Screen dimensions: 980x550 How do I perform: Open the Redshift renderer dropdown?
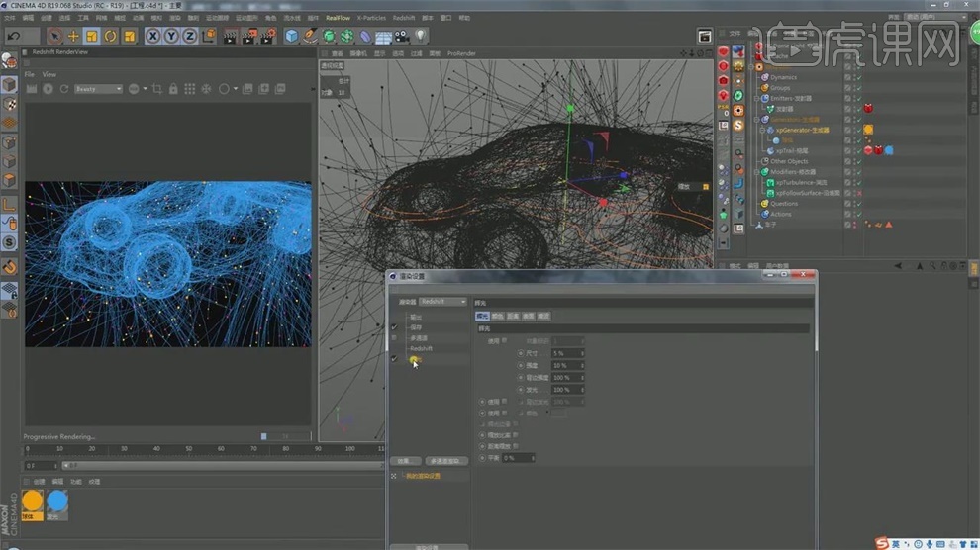click(x=441, y=301)
